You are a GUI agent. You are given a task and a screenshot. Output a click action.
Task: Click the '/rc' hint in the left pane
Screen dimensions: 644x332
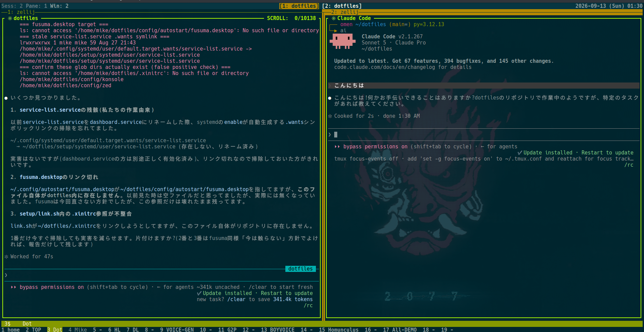(308, 306)
